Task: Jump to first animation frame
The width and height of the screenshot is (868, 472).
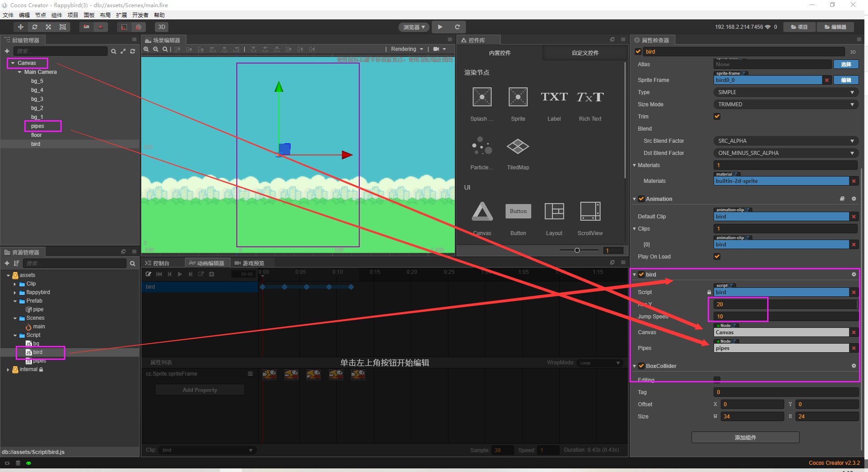Action: point(159,274)
